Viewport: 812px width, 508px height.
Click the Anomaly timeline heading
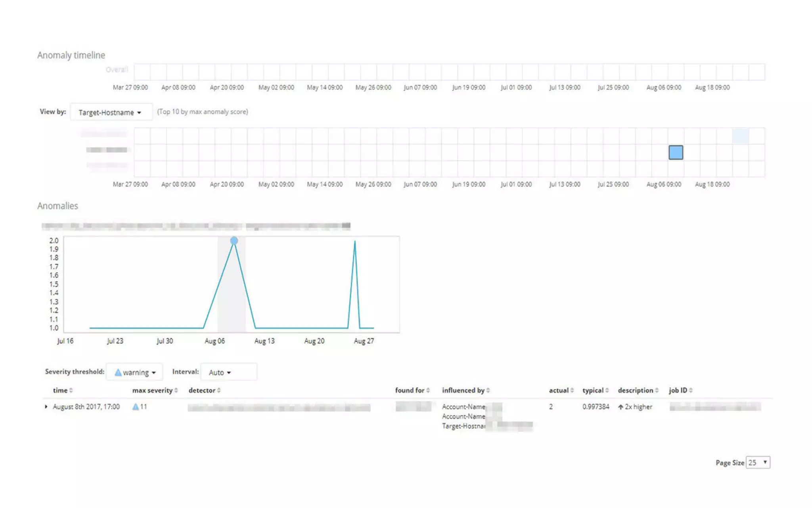71,55
